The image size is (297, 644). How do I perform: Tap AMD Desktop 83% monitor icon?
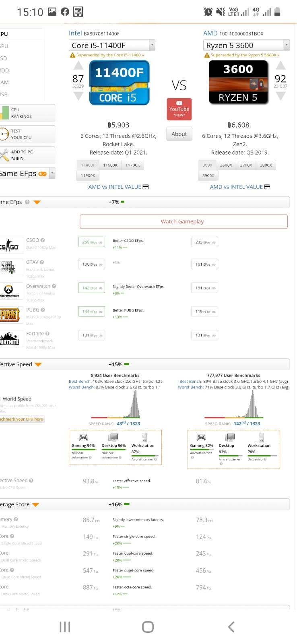(x=230, y=437)
